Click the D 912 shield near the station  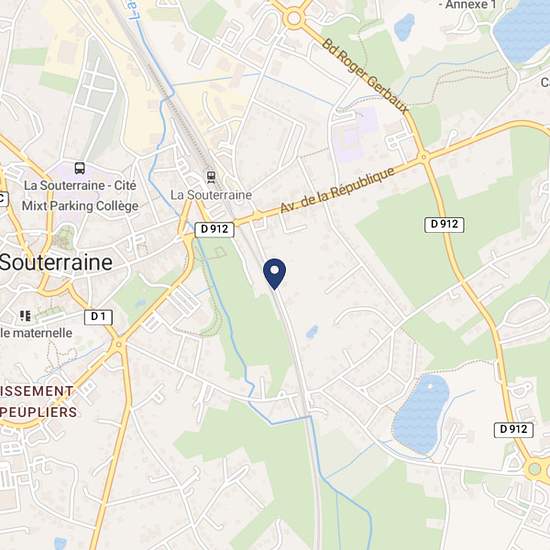[x=214, y=229]
